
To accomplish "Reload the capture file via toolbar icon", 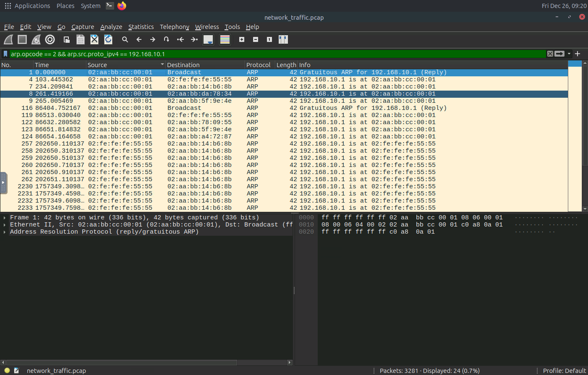I will pos(108,39).
